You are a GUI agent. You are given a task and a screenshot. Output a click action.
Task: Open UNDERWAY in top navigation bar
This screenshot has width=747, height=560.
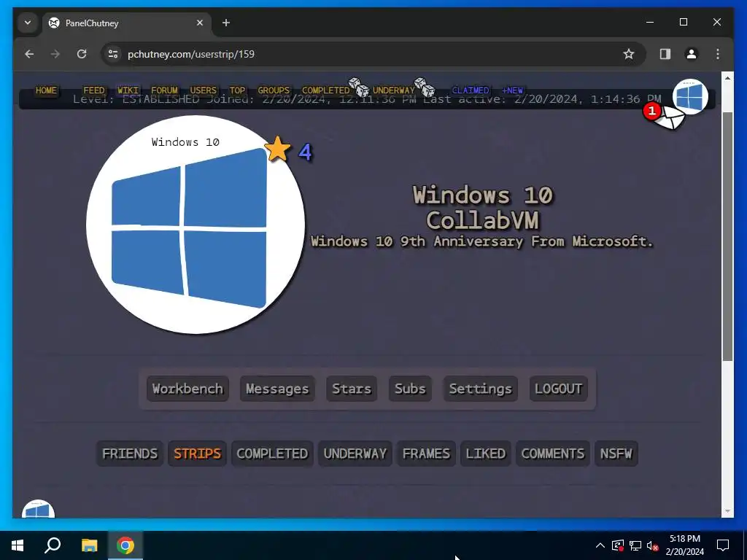click(x=394, y=90)
